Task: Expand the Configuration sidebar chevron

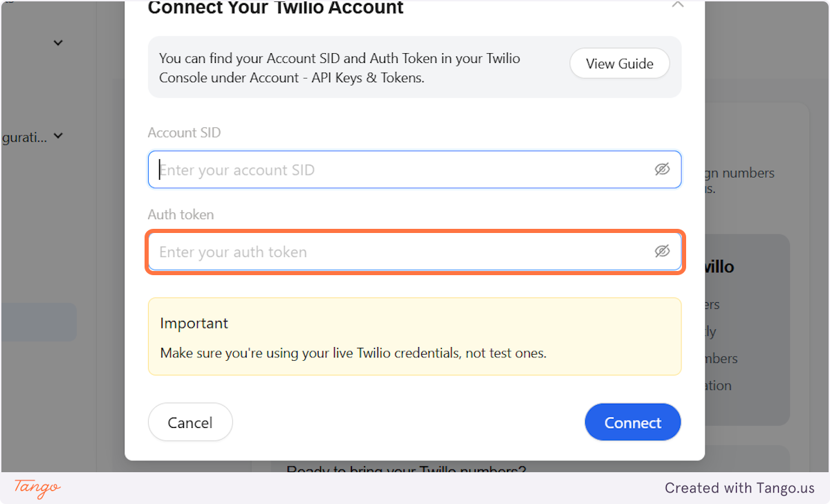Action: pos(58,136)
